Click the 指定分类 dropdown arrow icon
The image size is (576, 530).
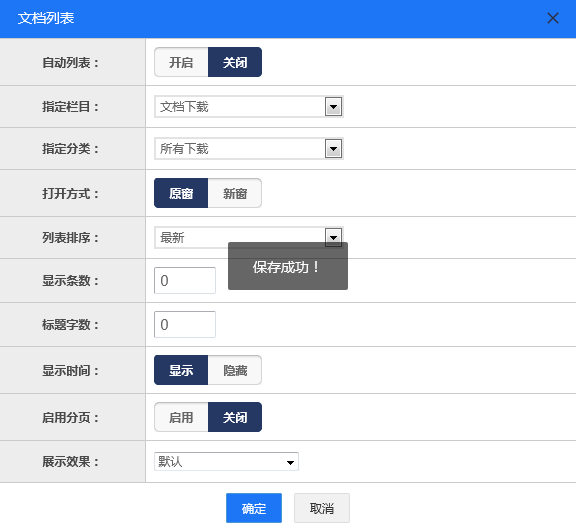click(x=333, y=149)
